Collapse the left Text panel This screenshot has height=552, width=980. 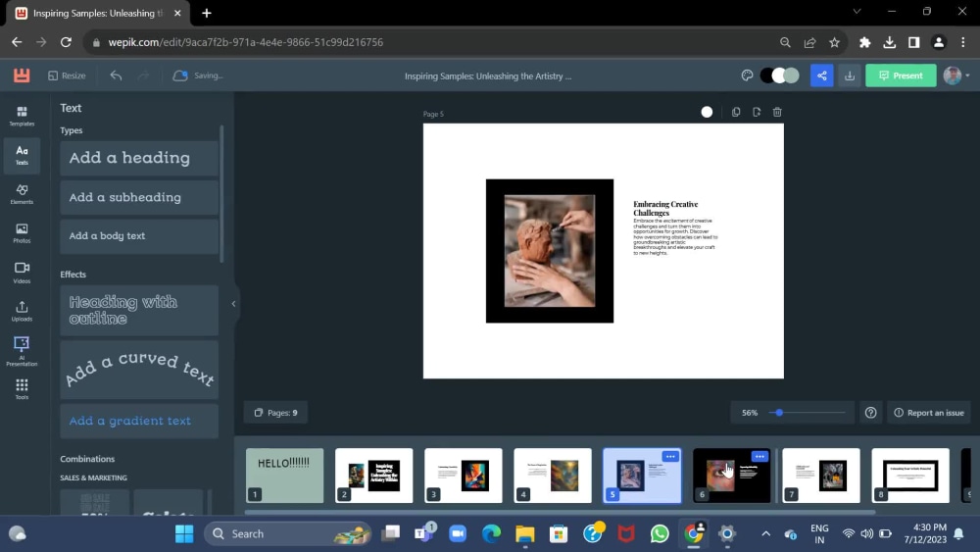234,304
